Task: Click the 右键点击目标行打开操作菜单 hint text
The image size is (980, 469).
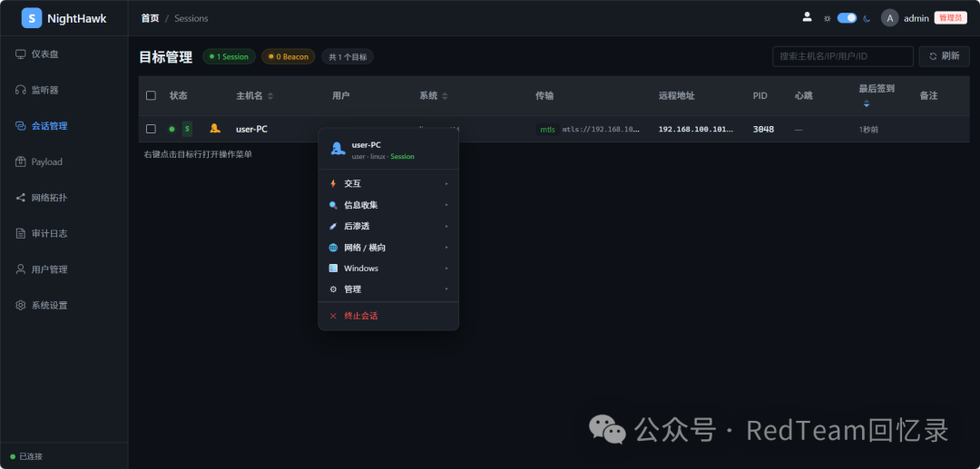Action: [198, 154]
